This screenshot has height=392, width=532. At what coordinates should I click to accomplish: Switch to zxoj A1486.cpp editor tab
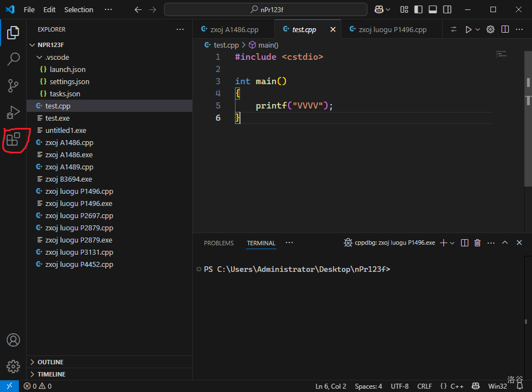233,29
